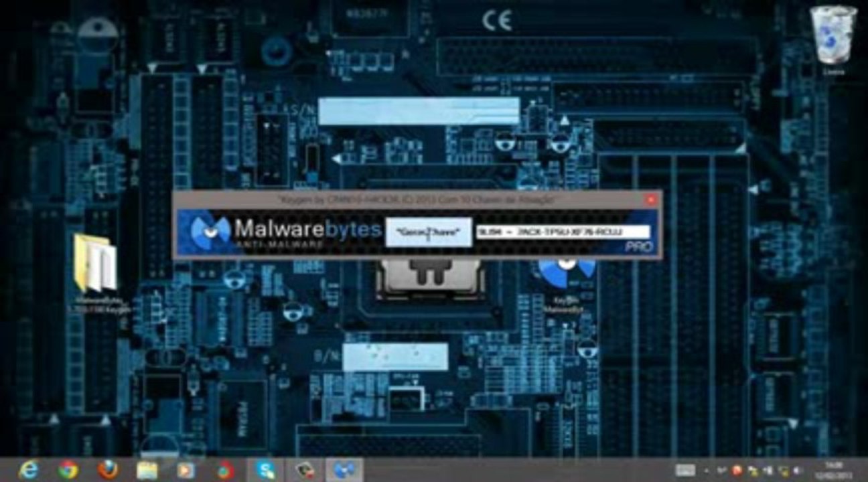868x482 pixels.
Task: Open the Recycle Bin desktop icon
Action: [833, 39]
